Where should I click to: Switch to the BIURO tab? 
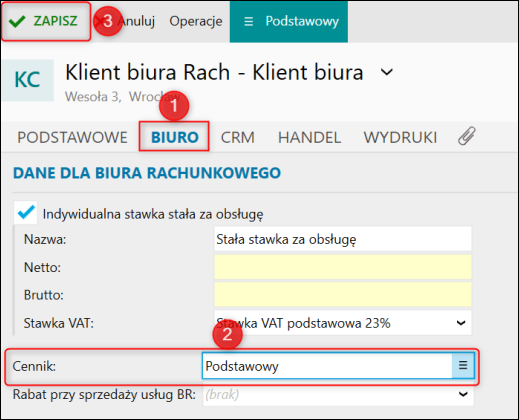pyautogui.click(x=175, y=137)
